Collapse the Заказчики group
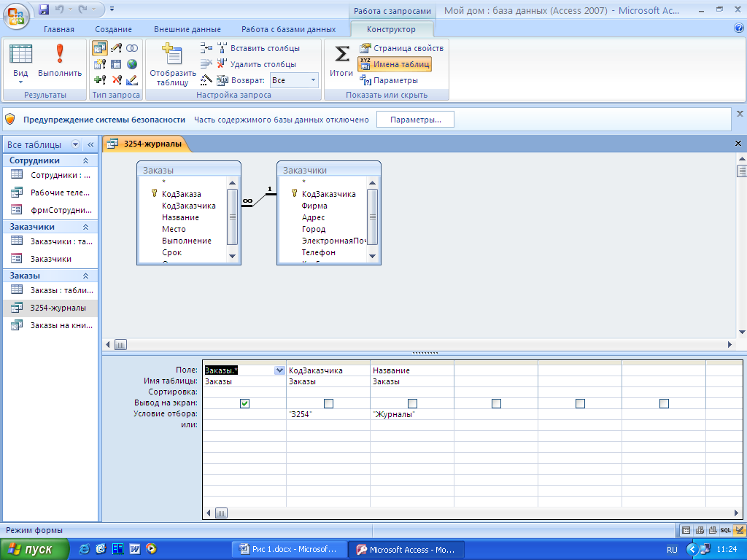The width and height of the screenshot is (747, 560). [x=86, y=227]
